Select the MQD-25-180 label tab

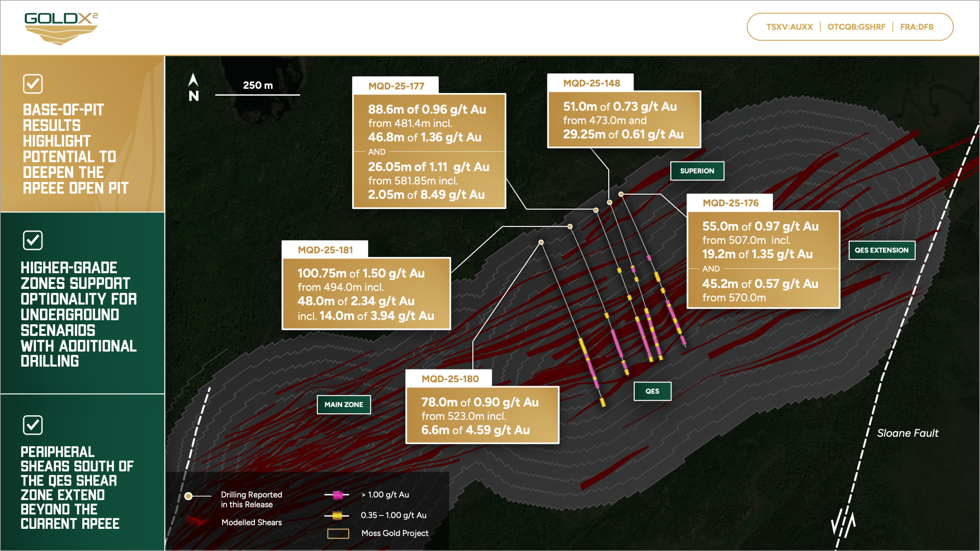(450, 379)
